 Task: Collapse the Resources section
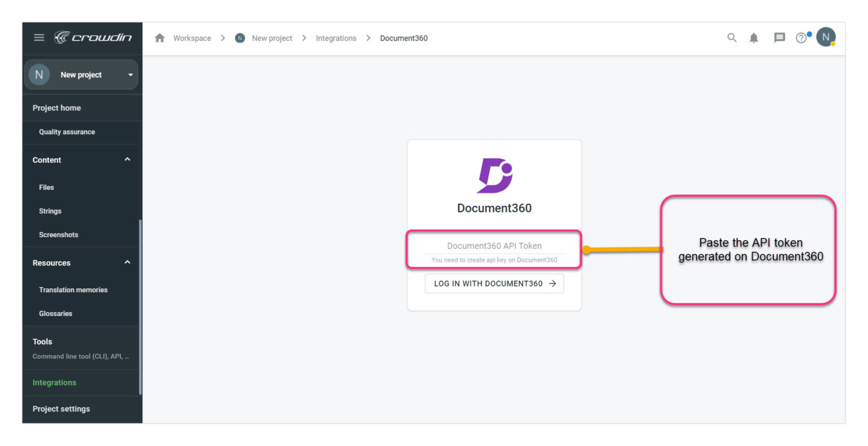pyautogui.click(x=127, y=262)
